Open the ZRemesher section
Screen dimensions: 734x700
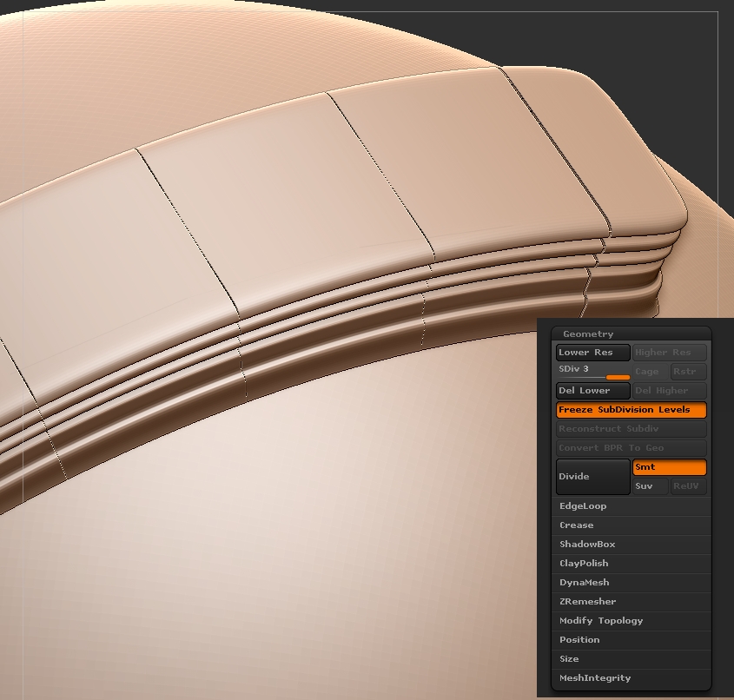coord(587,602)
